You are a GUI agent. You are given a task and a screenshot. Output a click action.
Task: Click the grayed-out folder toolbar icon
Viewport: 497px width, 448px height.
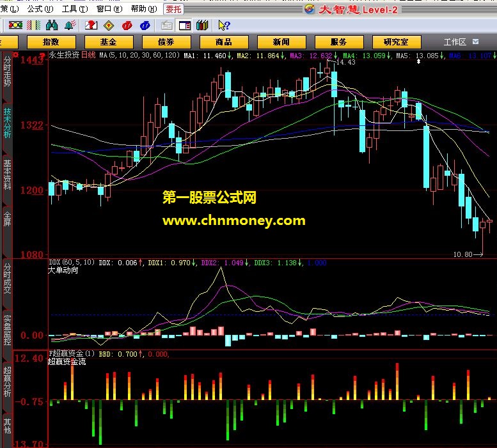(167, 26)
